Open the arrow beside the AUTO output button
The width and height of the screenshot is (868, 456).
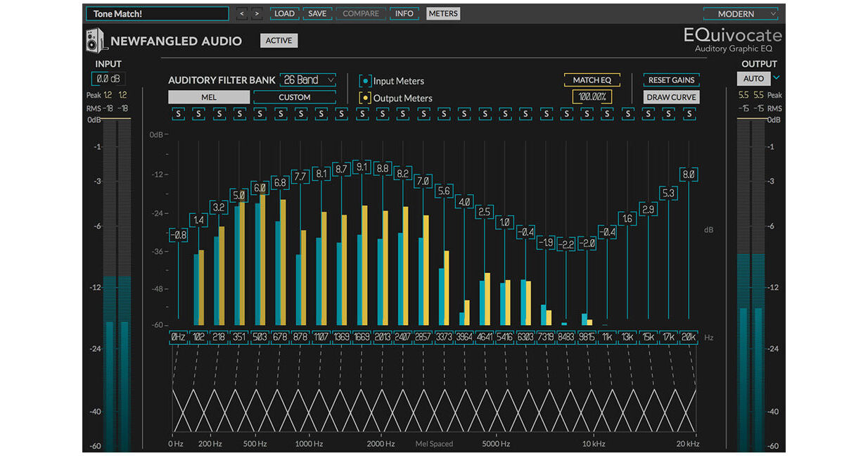777,78
